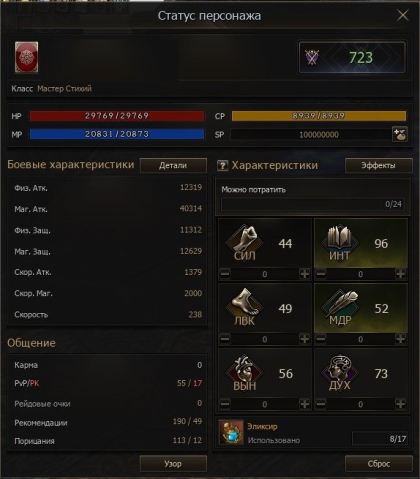Increase СИЛ with the plus button
This screenshot has width=420, height=479.
coord(304,274)
